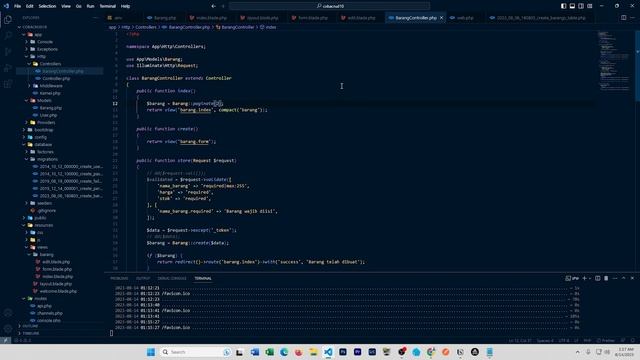The width and height of the screenshot is (640, 360).
Task: Open the Extensions view in activity bar
Action: coord(8,84)
